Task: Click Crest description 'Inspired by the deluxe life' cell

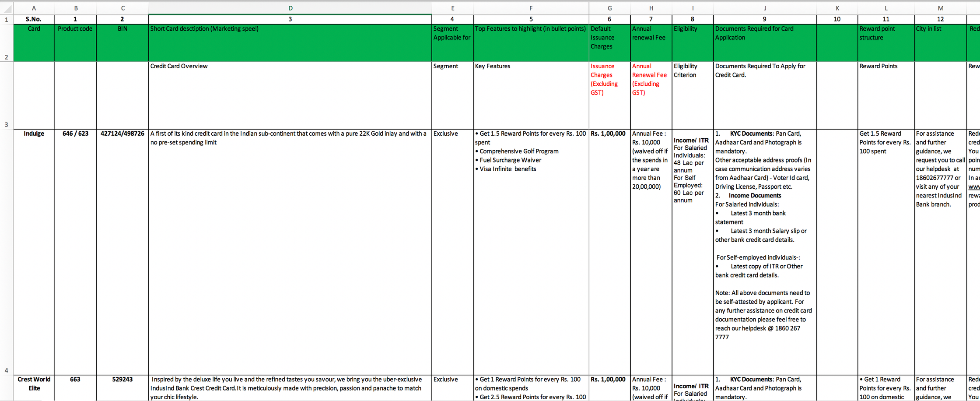Action: tap(290, 388)
